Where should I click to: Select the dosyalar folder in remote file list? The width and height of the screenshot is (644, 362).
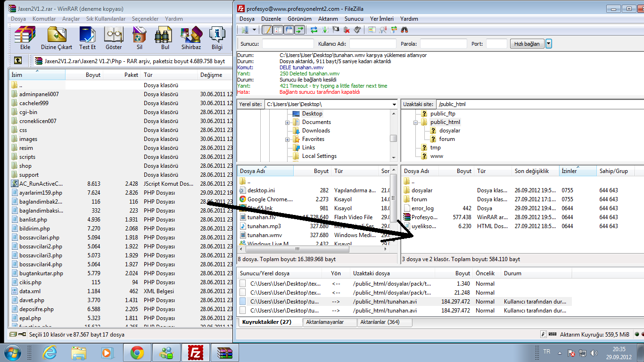(422, 190)
